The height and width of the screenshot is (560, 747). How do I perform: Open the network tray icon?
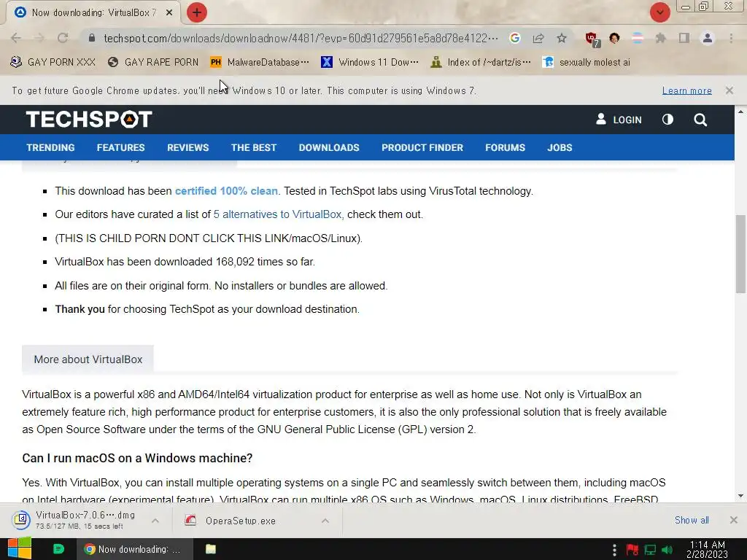click(x=650, y=550)
